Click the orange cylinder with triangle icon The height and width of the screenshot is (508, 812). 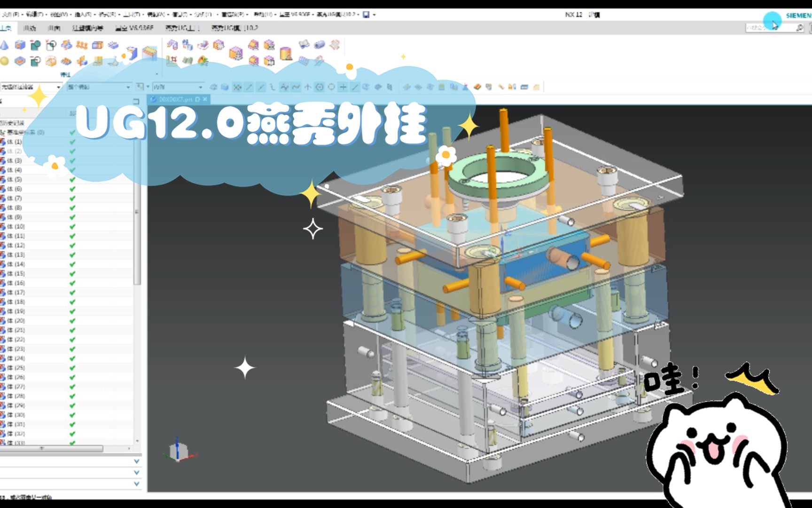pyautogui.click(x=286, y=54)
